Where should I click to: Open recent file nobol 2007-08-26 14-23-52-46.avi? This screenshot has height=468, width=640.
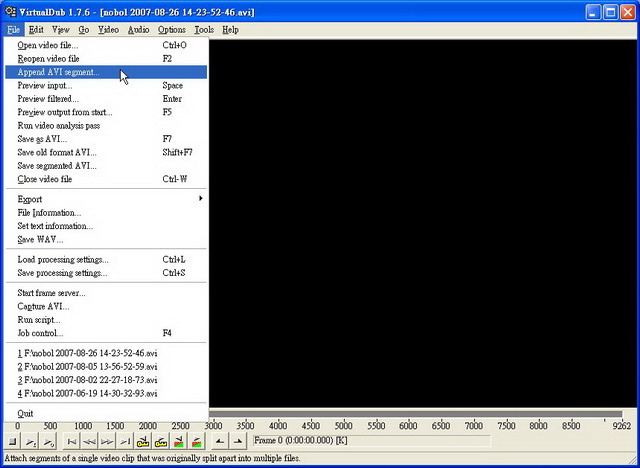tap(106, 353)
